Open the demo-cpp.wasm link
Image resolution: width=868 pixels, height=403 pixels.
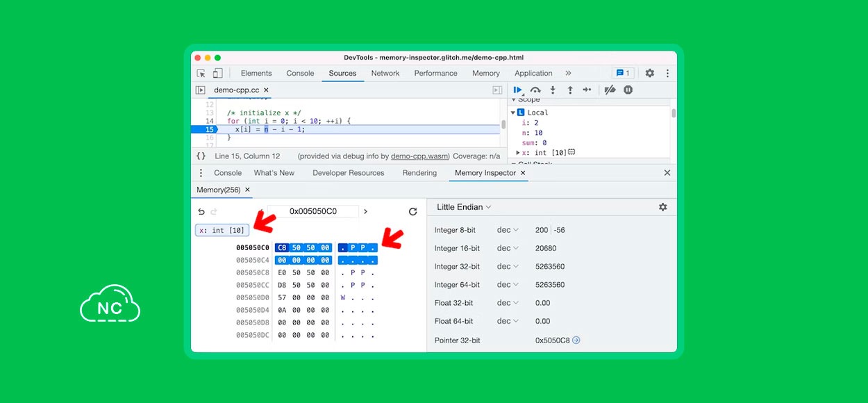(419, 156)
